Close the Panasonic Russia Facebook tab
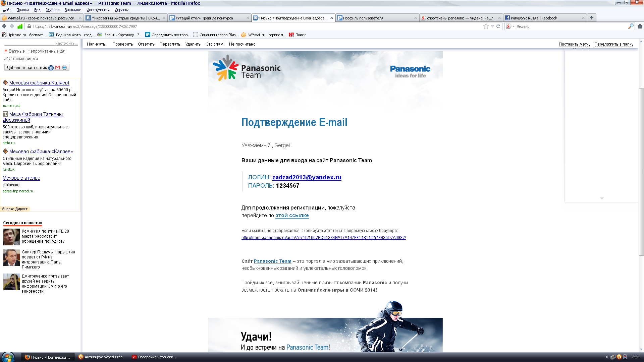 (x=583, y=18)
